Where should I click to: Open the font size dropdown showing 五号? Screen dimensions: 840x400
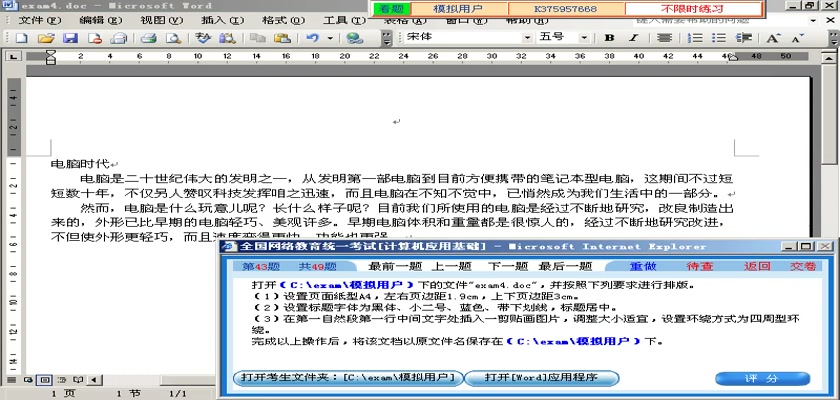coord(584,37)
